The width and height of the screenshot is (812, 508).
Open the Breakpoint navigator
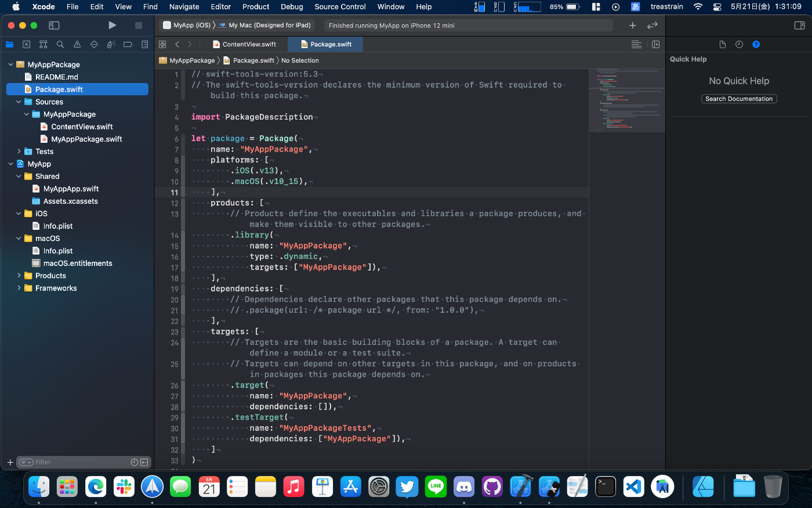pos(128,44)
